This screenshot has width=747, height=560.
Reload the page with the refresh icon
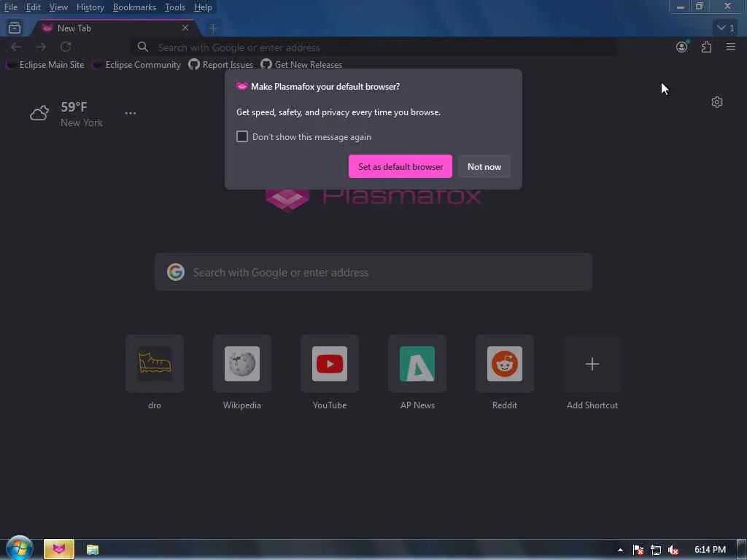tap(66, 47)
